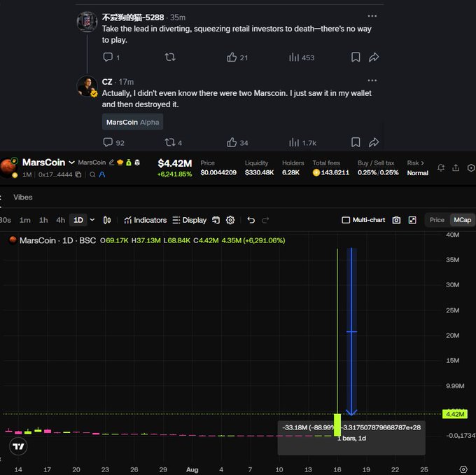476x475 pixels.
Task: Expand the Risk details chevron
Action: [422, 163]
